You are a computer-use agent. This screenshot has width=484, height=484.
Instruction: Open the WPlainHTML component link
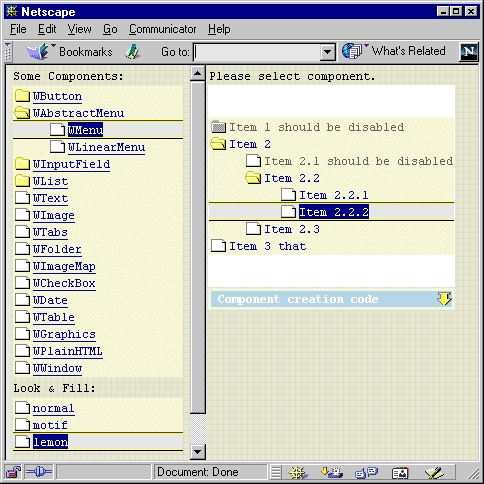pos(68,351)
